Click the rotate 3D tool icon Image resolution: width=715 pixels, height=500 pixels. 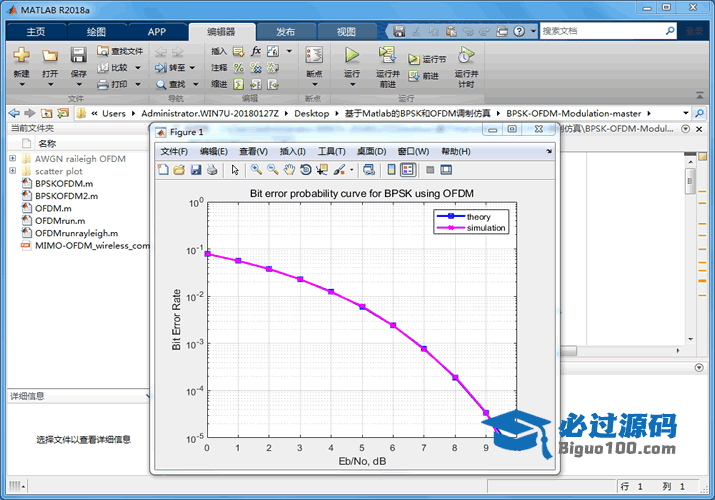click(x=305, y=170)
